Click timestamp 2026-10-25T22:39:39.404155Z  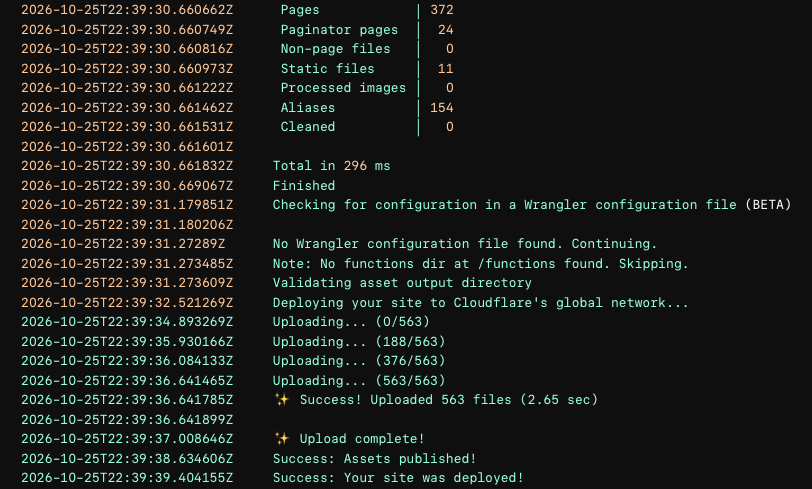127,478
